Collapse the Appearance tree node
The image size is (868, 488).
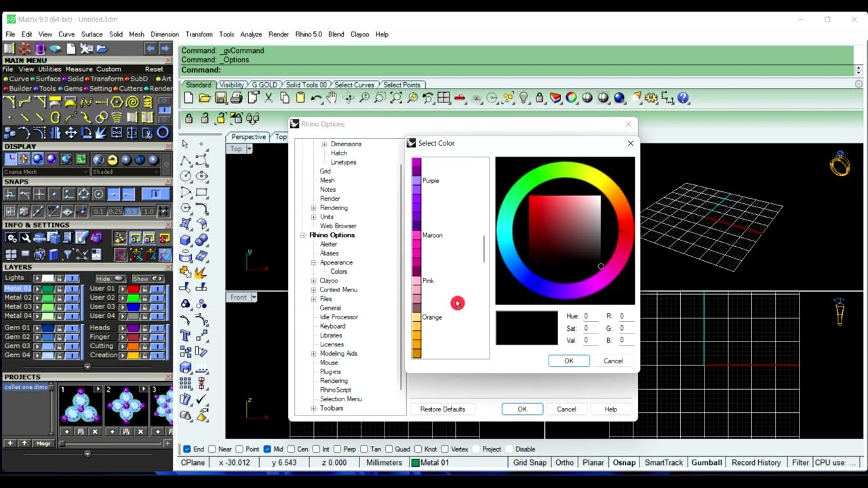click(313, 262)
